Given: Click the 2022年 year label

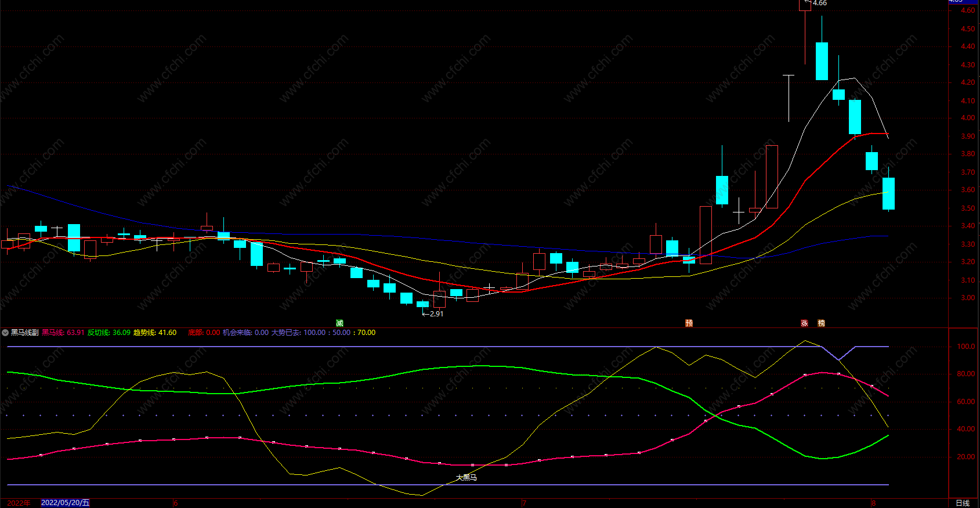Looking at the screenshot, I should (x=19, y=503).
